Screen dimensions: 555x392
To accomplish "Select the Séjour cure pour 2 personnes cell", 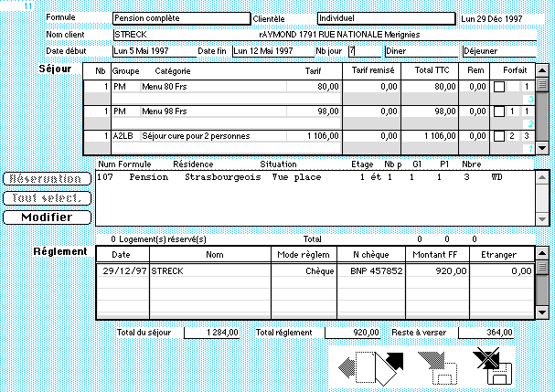I will pos(213,136).
